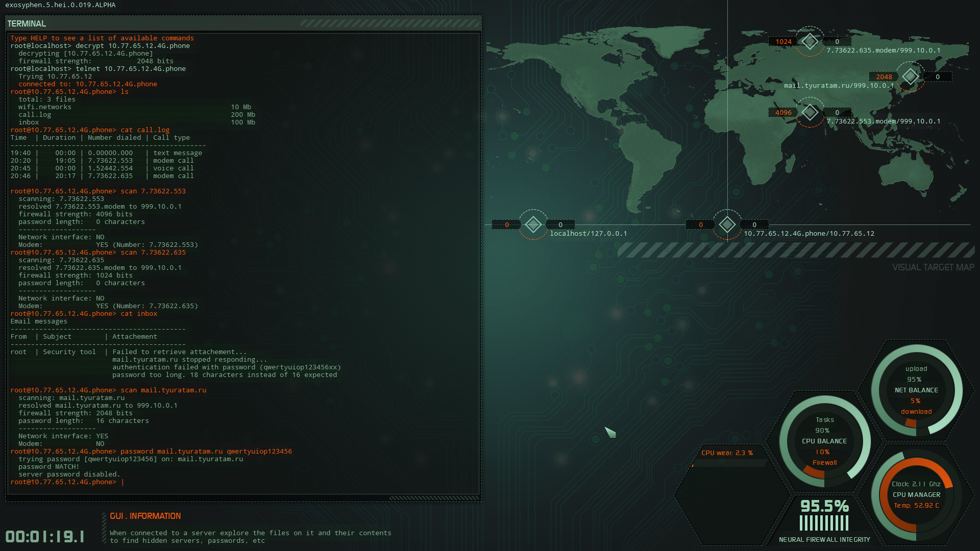Click the mail.tyuratam.ru server node icon
The image size is (980, 551).
pos(910,77)
